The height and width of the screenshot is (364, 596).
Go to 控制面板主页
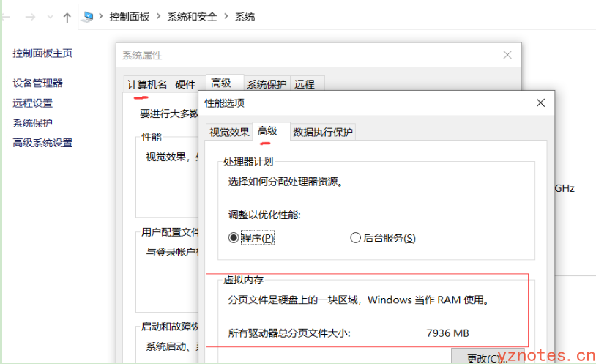pos(42,53)
